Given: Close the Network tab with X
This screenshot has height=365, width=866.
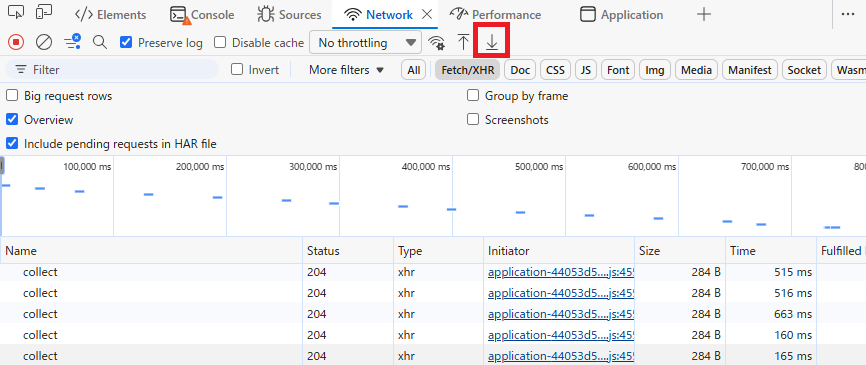Looking at the screenshot, I should coord(427,14).
